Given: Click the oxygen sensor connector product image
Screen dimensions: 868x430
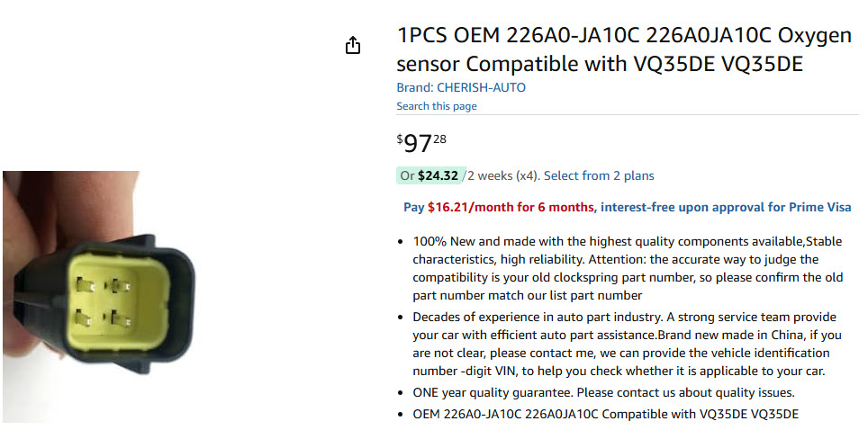Looking at the screenshot, I should coord(99,296).
